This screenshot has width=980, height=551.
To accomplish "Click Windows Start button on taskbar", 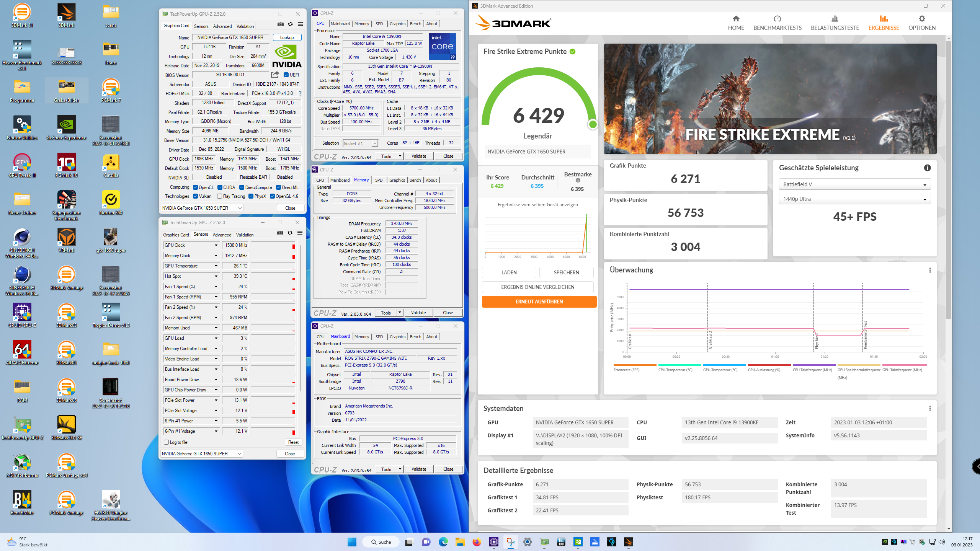I will click(352, 542).
